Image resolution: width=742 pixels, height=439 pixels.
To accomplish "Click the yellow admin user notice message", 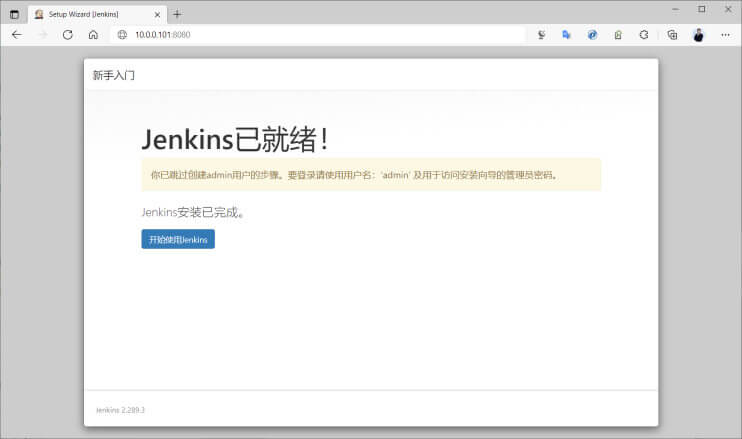I will (x=371, y=175).
